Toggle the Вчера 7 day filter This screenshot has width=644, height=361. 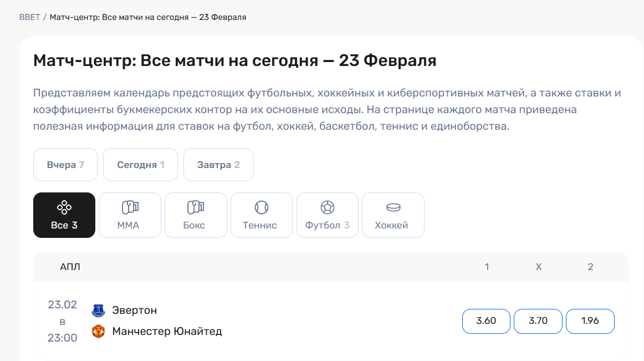click(65, 164)
